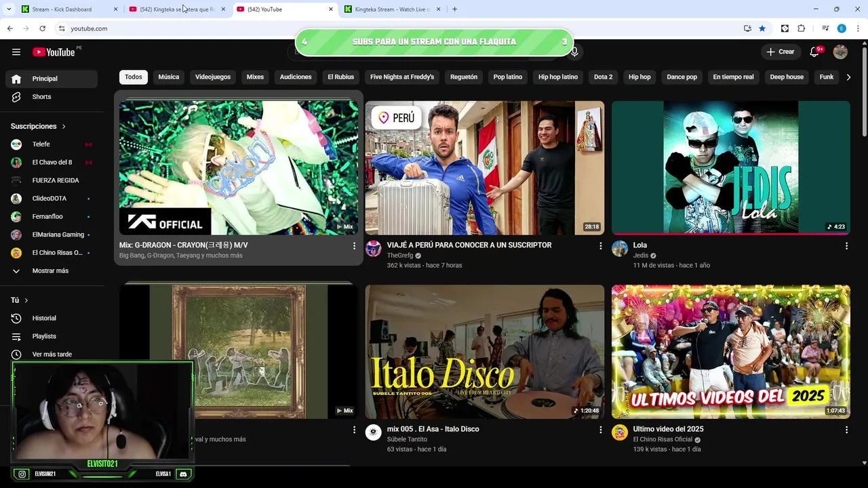This screenshot has height=488, width=868.
Task: Open ElMariana Gaming subscription
Action: click(52, 235)
